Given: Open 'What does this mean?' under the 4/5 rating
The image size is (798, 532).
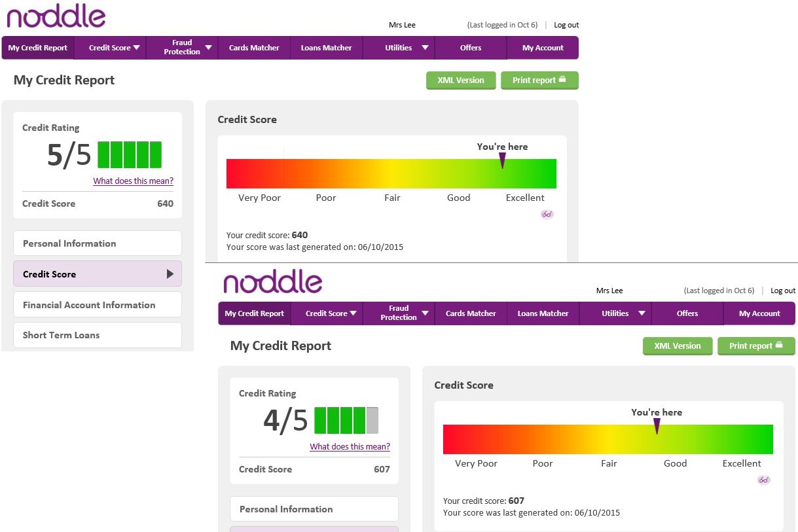Looking at the screenshot, I should 350,447.
